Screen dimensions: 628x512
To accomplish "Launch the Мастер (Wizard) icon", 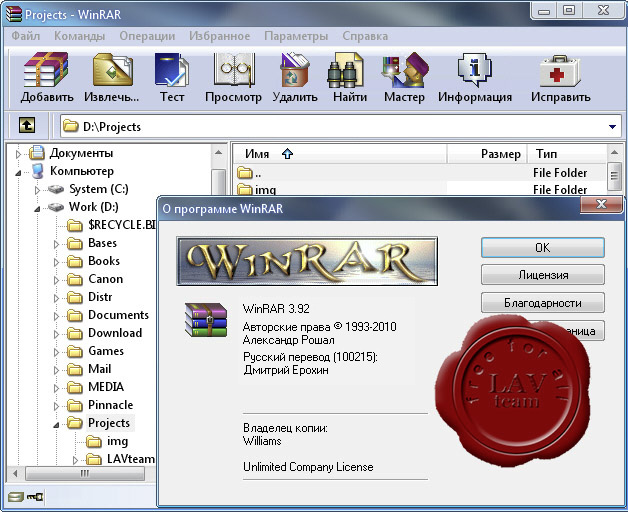I will point(405,70).
